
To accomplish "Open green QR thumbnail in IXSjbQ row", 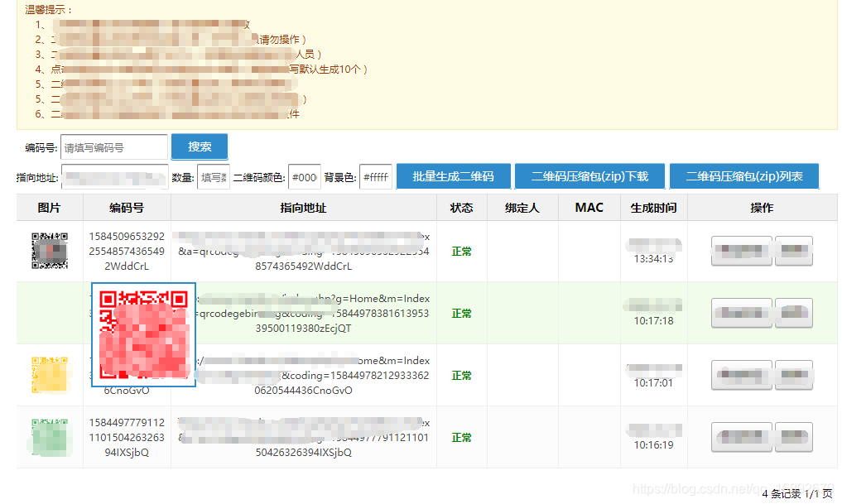I will pos(50,437).
